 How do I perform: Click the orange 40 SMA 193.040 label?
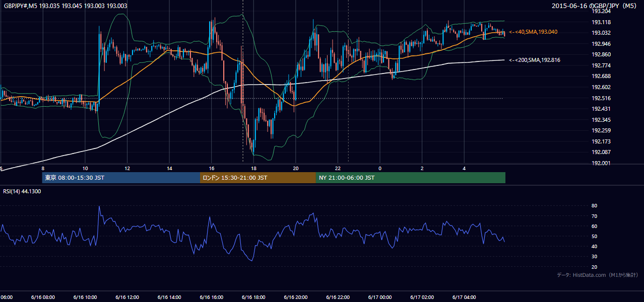click(533, 32)
